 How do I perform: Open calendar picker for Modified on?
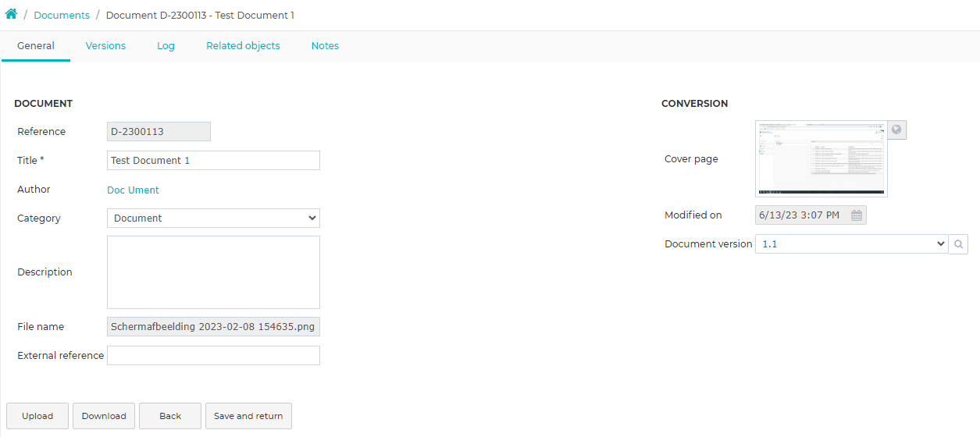(x=857, y=215)
